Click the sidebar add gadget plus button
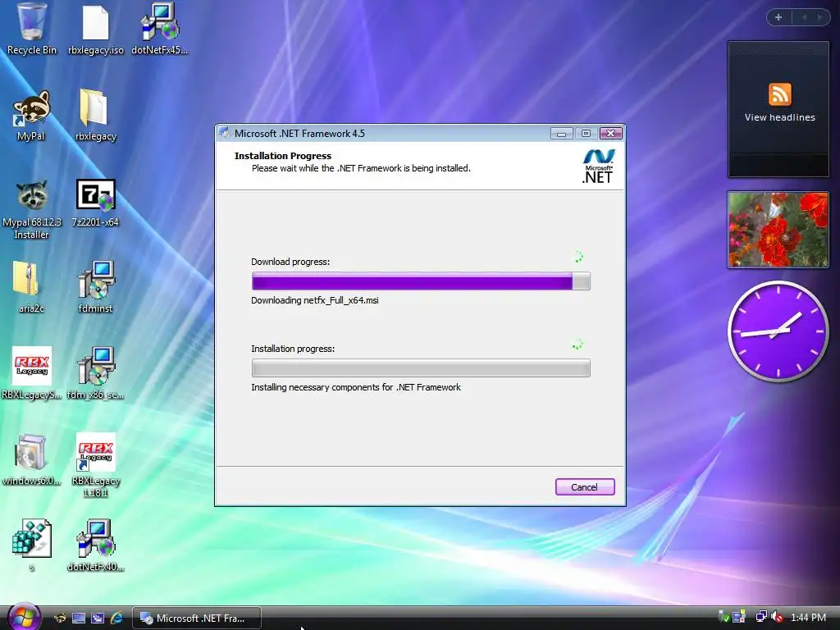The image size is (840, 630). pos(778,17)
